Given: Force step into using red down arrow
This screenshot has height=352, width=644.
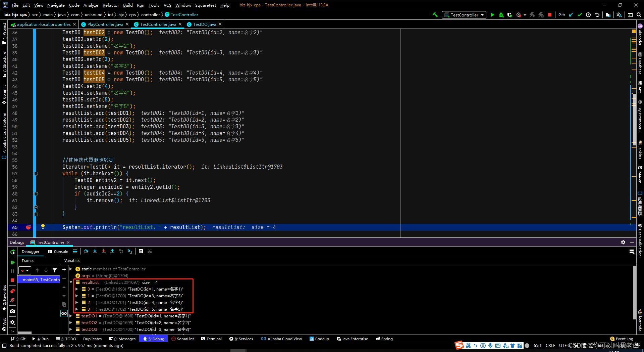Looking at the screenshot, I should coord(104,251).
